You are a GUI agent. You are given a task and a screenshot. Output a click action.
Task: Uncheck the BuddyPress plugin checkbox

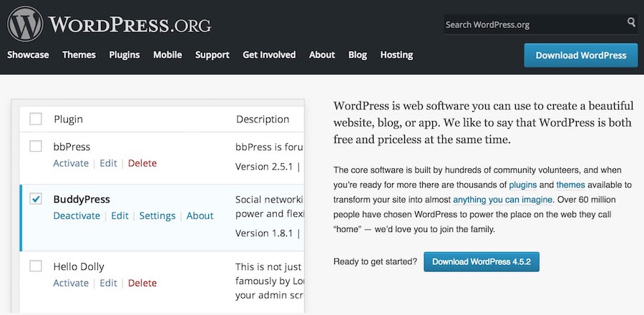click(x=36, y=199)
